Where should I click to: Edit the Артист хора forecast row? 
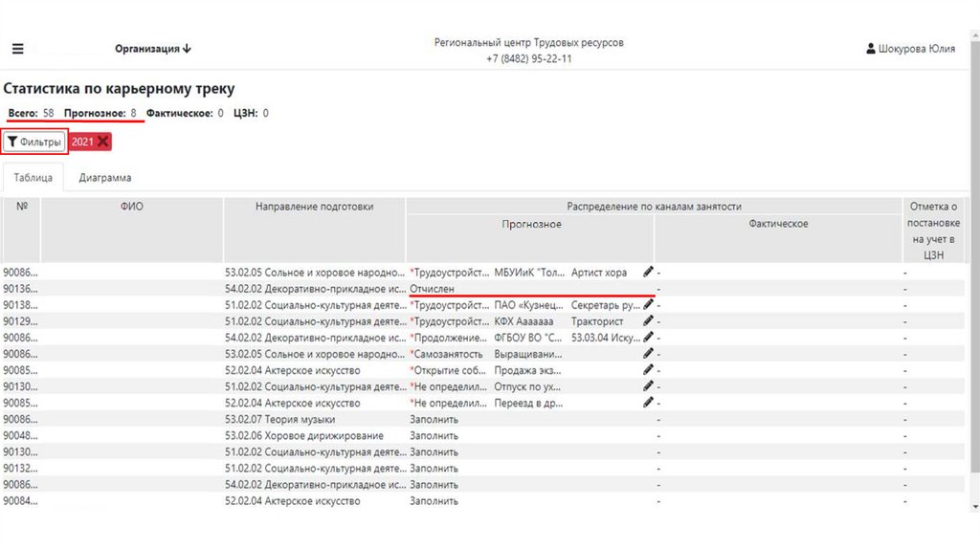pos(648,273)
